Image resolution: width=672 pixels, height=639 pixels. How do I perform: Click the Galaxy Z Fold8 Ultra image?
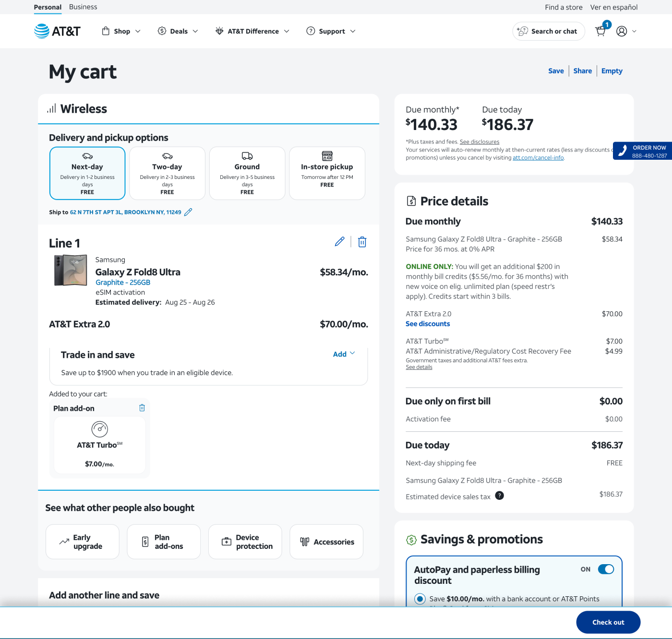[x=71, y=271]
